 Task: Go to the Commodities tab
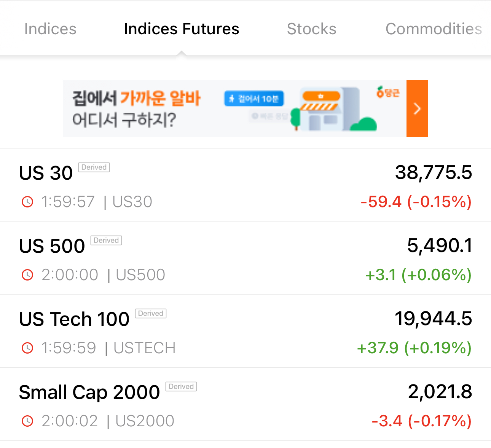coord(434,29)
